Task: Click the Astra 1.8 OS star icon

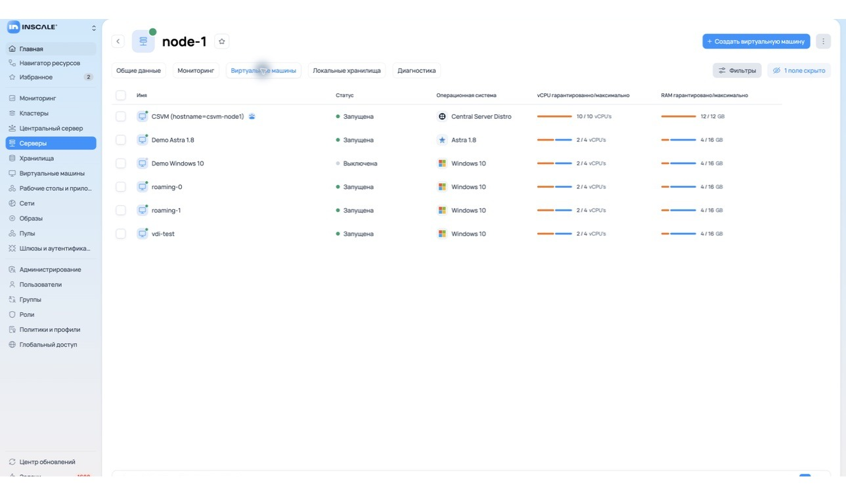Action: click(442, 140)
